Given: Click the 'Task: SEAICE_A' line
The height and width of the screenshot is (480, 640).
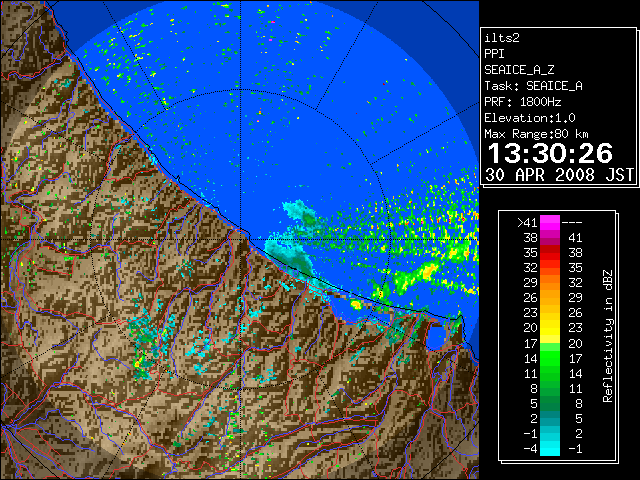Looking at the screenshot, I should (x=533, y=86).
